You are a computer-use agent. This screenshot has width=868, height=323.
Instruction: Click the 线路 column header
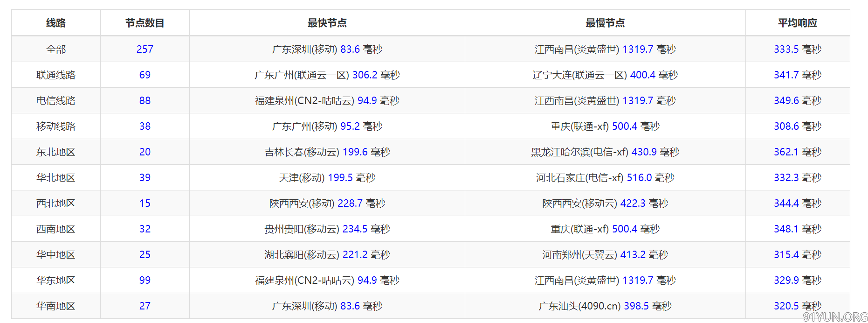56,23
